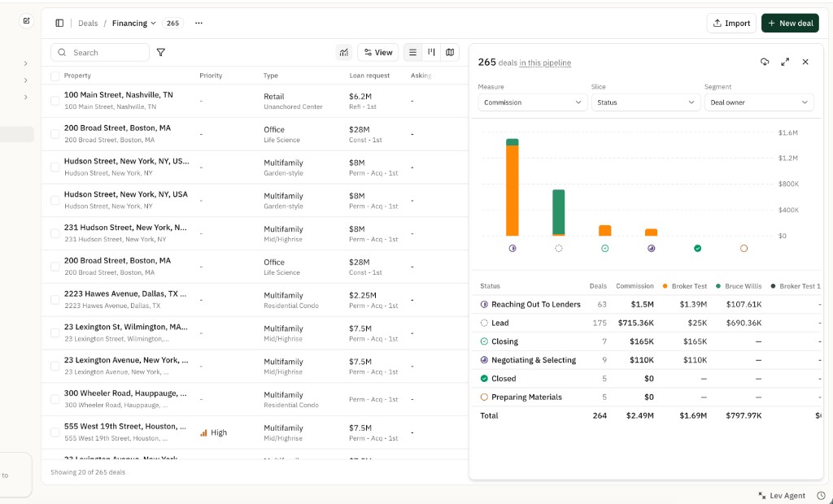Open the Segment Deal owner dropdown
The image size is (833, 504).
[759, 102]
